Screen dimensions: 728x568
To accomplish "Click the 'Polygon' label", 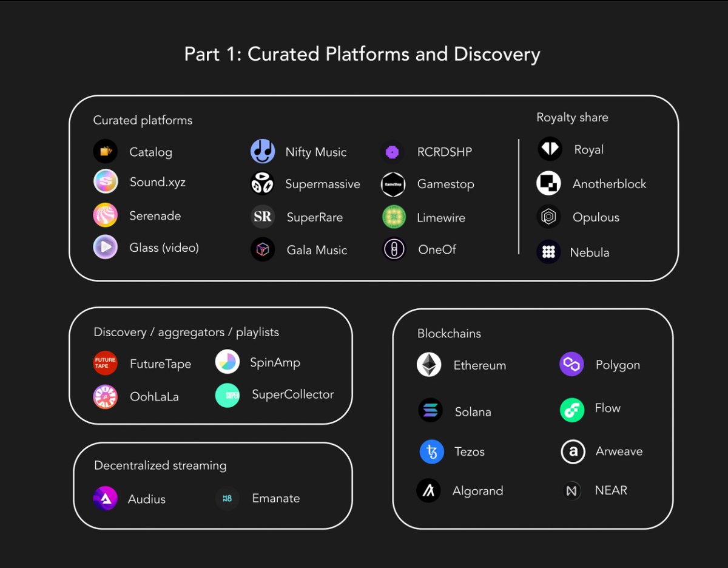I will point(618,365).
